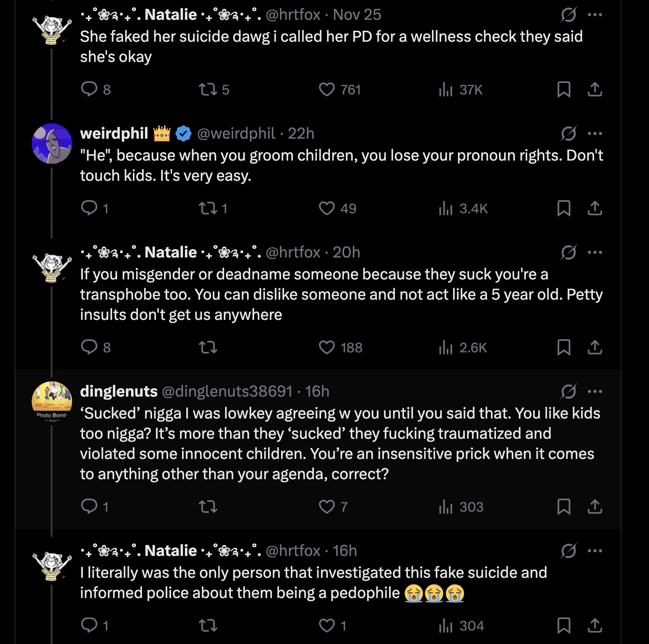Like weirdphil's tweet with 49 likes
Viewport: 649px width, 644px height.
pos(327,208)
